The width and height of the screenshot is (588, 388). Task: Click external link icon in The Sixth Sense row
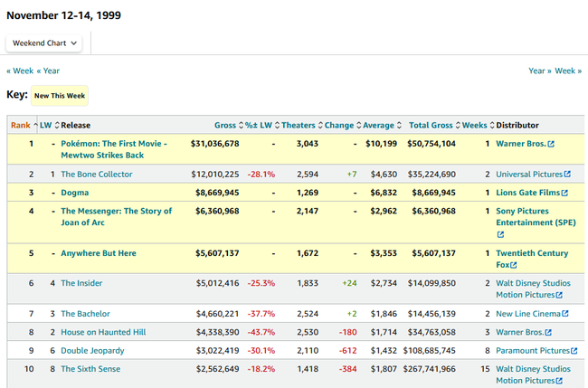559,381
